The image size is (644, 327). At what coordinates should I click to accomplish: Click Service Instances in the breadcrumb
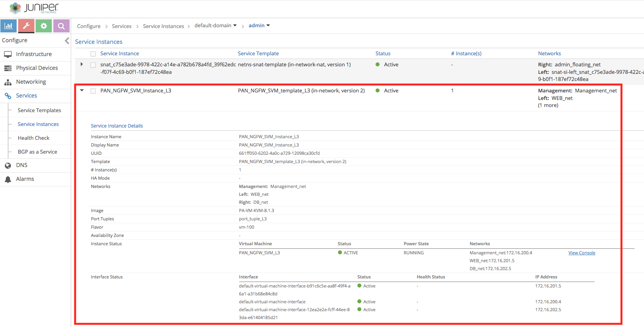[x=163, y=26]
